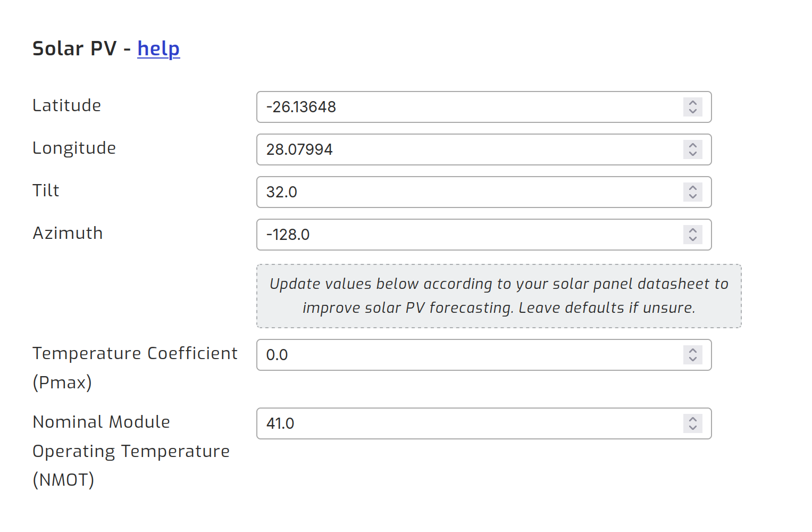812x532 pixels.
Task: Increase the Azimuth value using its stepper
Action: click(693, 230)
